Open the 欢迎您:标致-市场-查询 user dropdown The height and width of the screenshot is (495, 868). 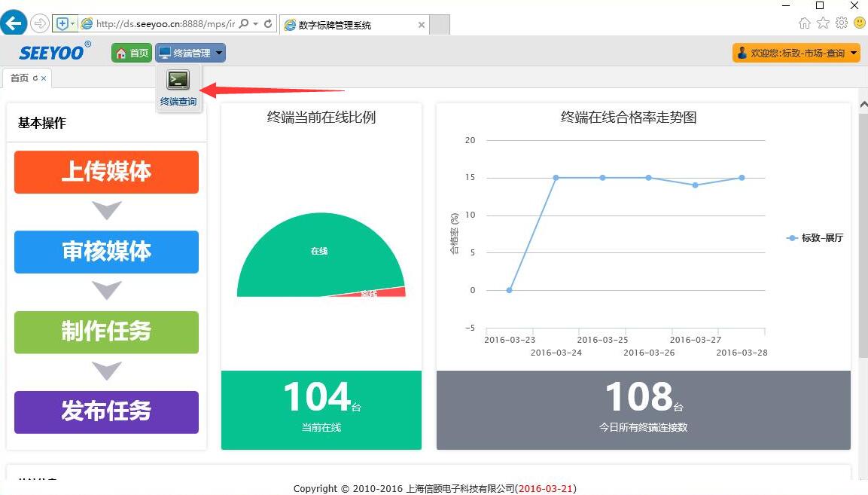pyautogui.click(x=796, y=53)
